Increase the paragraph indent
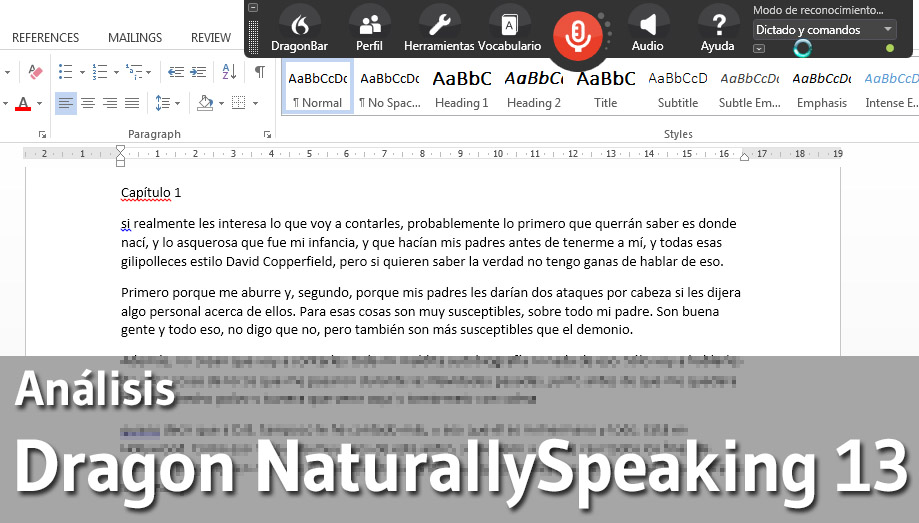Image resolution: width=919 pixels, height=523 pixels. [198, 72]
